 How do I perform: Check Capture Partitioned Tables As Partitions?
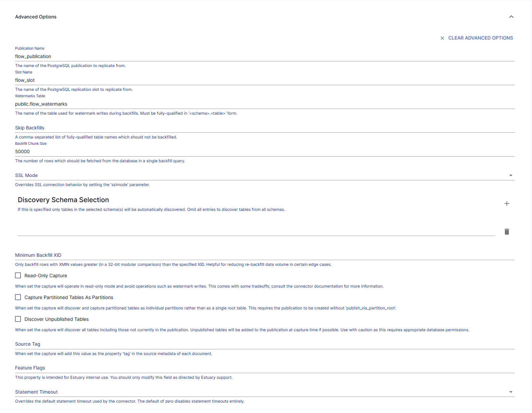[x=18, y=297]
